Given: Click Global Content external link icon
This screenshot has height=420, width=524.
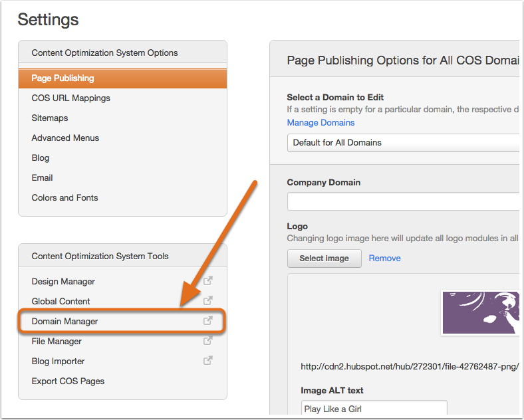Looking at the screenshot, I should (208, 300).
